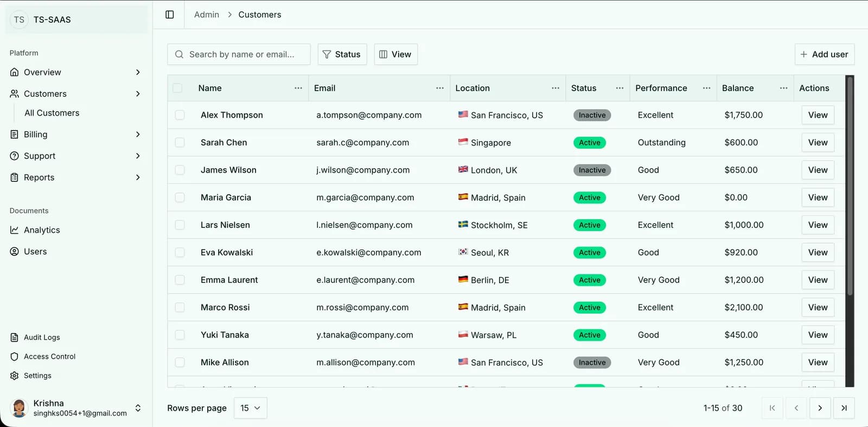Check the Sarah Chen row checkbox

(x=180, y=142)
